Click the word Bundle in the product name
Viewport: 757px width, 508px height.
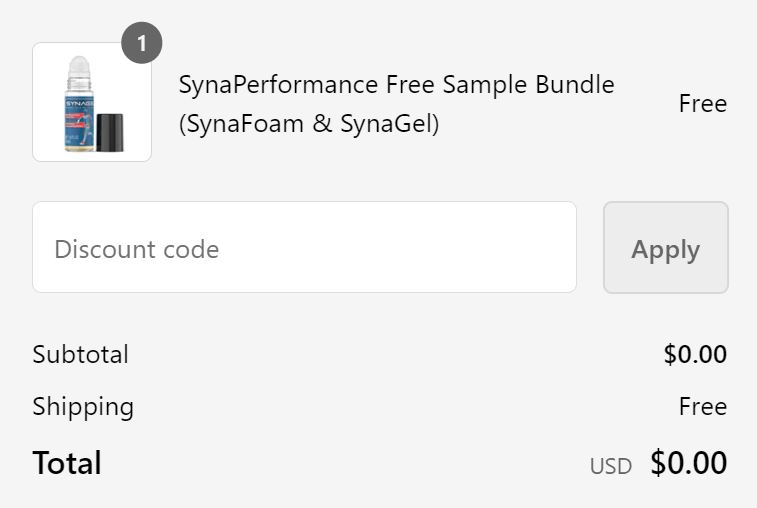coord(575,85)
